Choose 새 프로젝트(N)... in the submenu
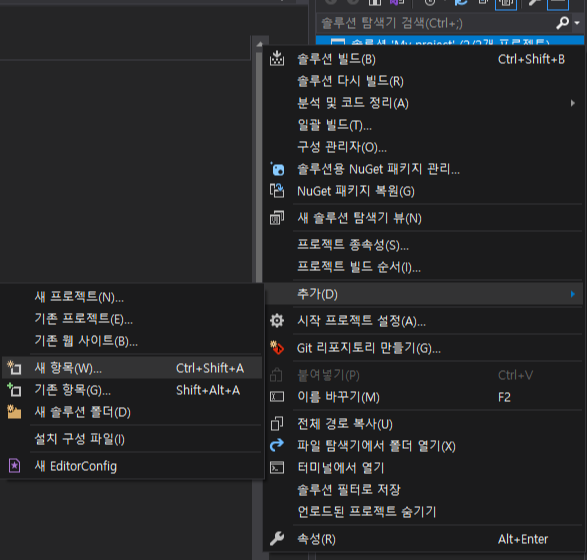 [x=132, y=297]
